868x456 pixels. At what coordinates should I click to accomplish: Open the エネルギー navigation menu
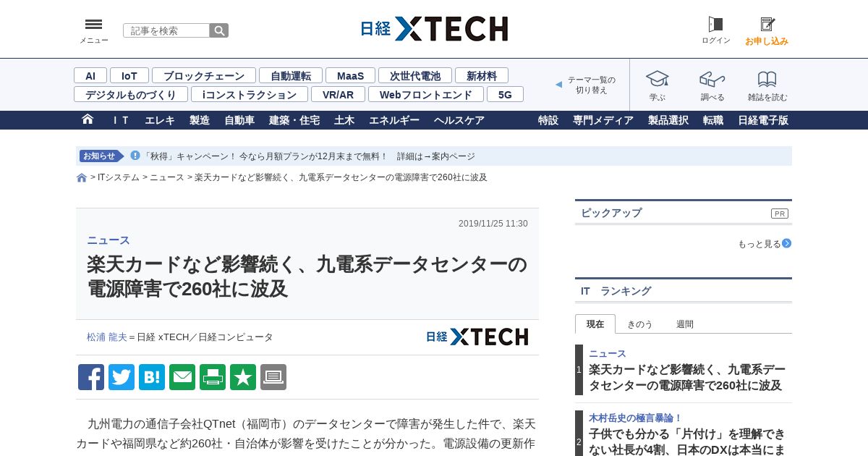394,120
